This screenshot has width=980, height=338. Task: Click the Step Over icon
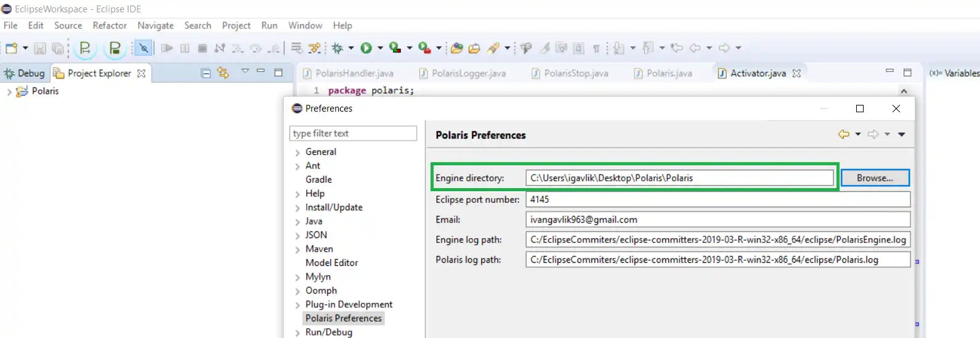[256, 48]
